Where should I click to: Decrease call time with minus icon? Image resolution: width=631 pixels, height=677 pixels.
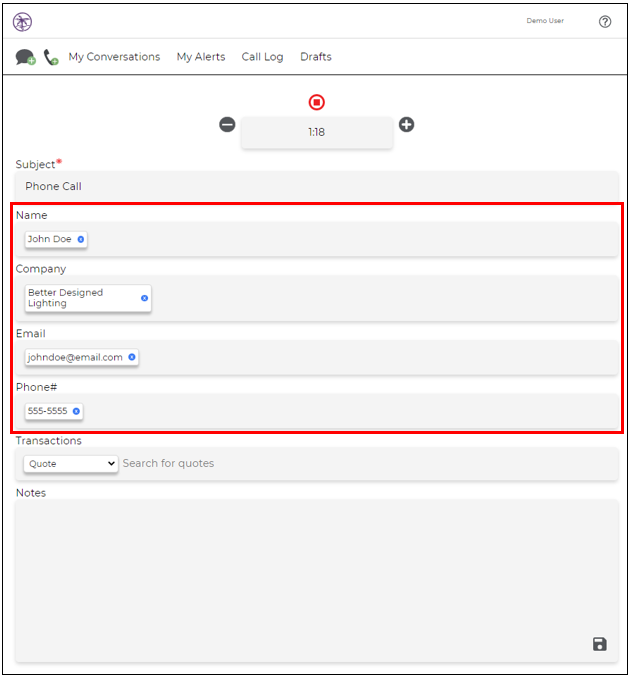[227, 125]
